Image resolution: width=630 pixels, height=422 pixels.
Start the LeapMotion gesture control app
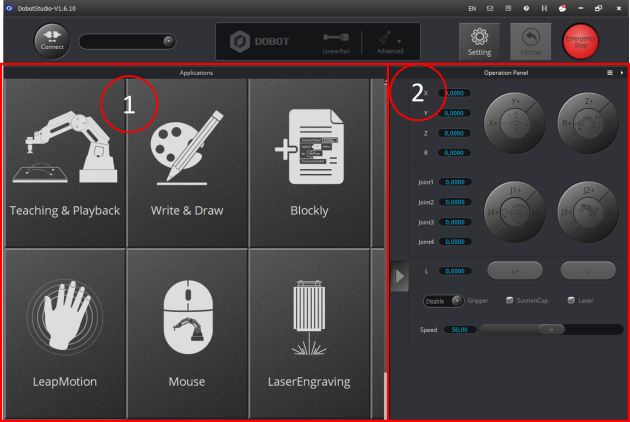coord(65,334)
